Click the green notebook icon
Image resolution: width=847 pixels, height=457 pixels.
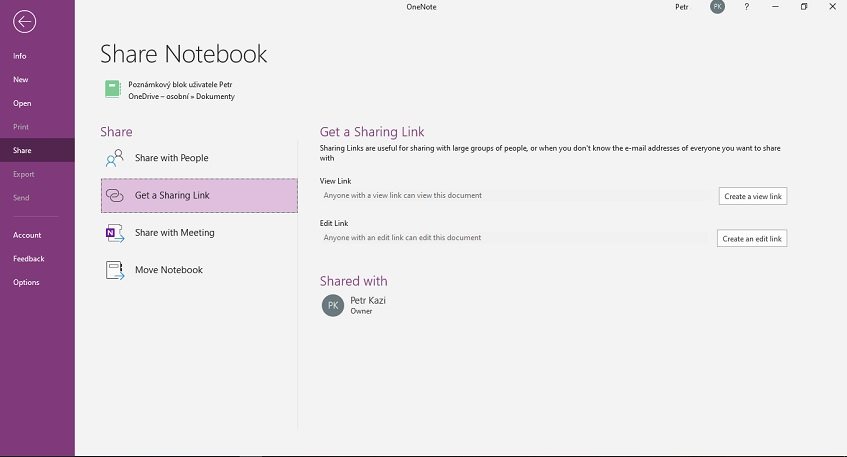(112, 89)
